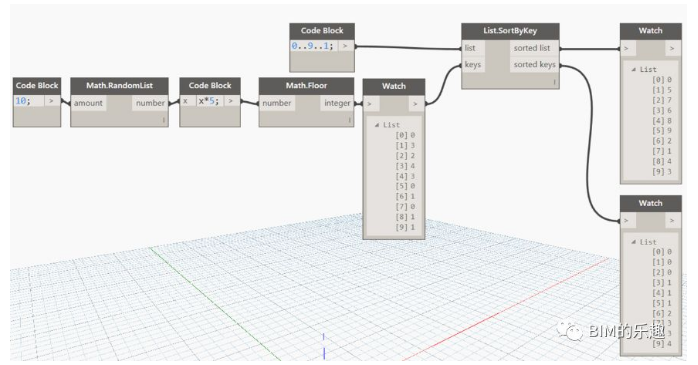Viewport: 698px width, 365px height.
Task: Click output port of the 'x*5;' Code Block
Action: pos(231,101)
